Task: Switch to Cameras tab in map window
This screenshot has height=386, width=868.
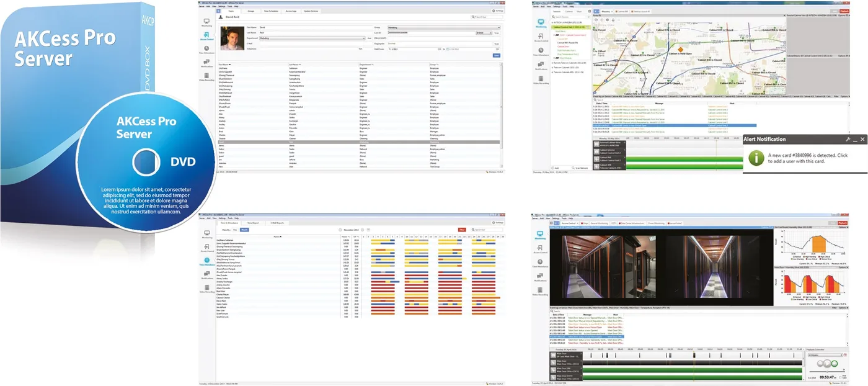Action: coord(569,11)
